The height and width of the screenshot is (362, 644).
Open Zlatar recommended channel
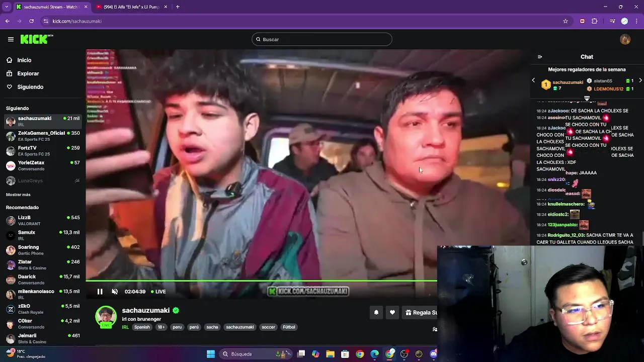(x=42, y=264)
